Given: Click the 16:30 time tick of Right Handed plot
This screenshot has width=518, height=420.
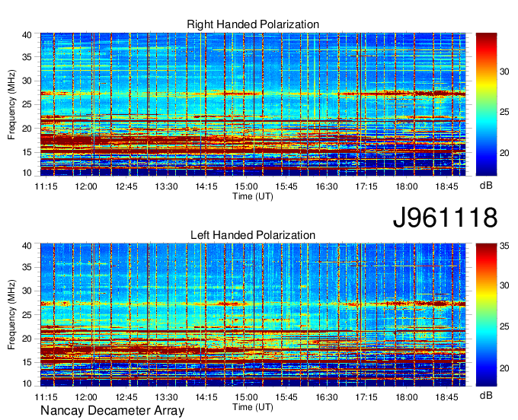Looking at the screenshot, I should click(326, 186).
